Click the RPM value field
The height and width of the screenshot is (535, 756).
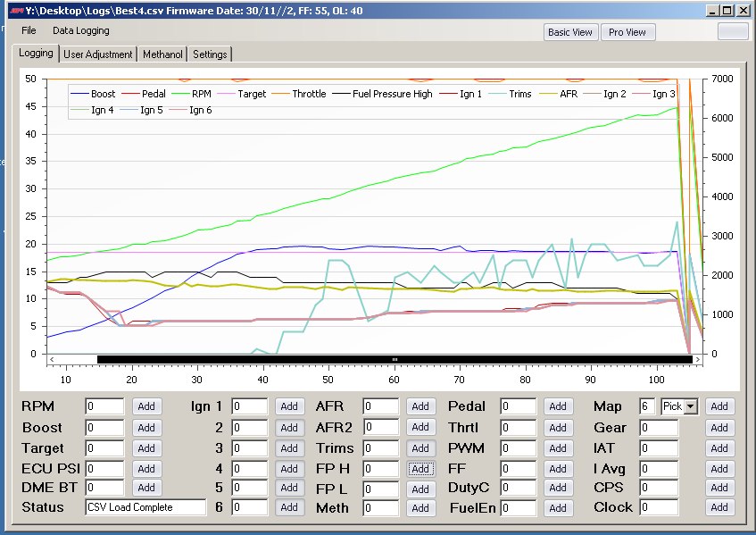click(104, 406)
